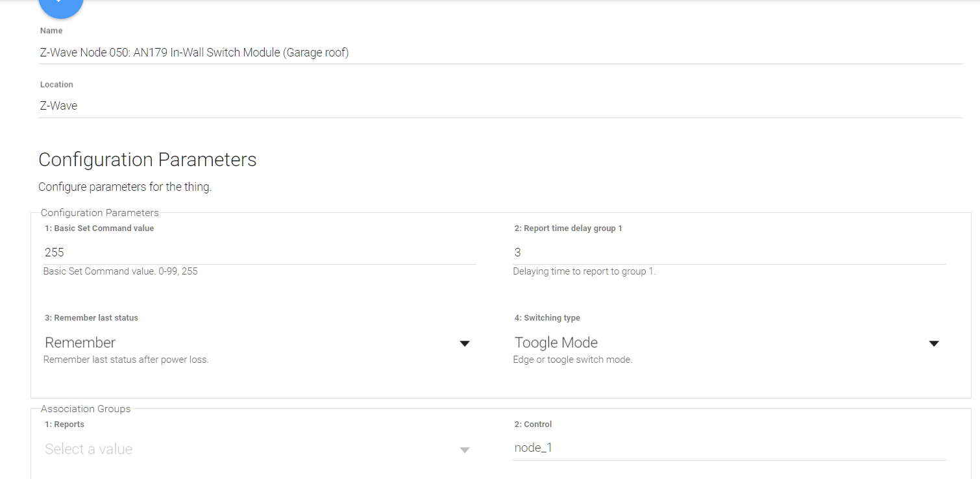
Task: Click the large Configuration Parameters heading
Action: tap(147, 160)
